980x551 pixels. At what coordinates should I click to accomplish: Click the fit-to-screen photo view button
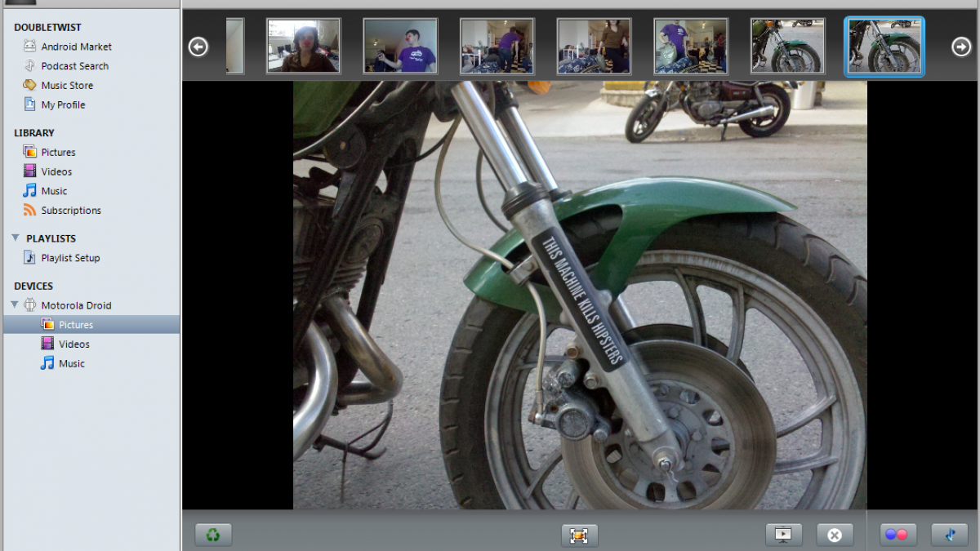tap(579, 535)
